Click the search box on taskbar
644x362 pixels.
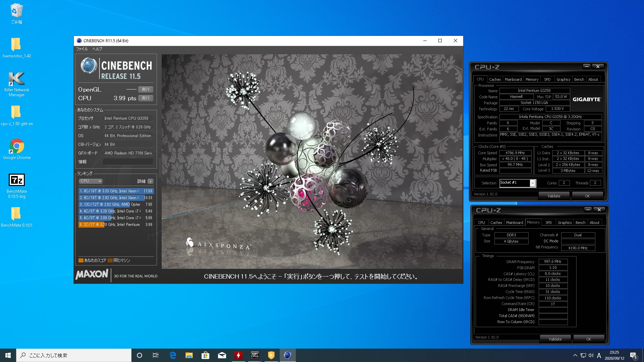74,355
